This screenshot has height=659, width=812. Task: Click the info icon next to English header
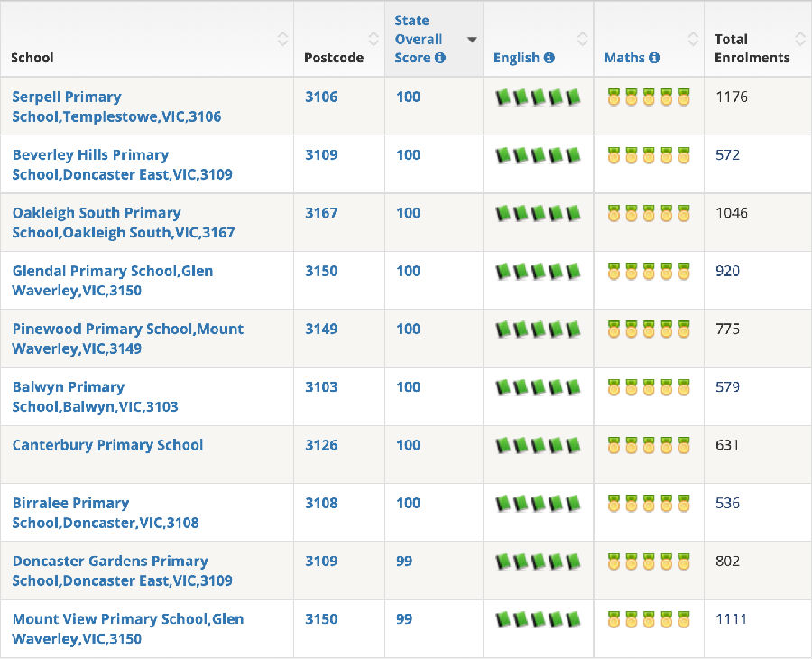[x=549, y=58]
